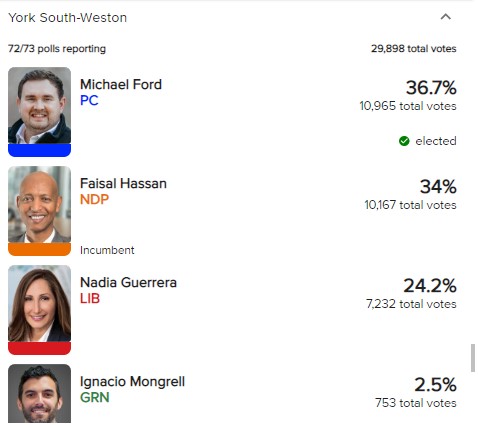
Task: Click the red bar under Guerrera's photo
Action: (x=39, y=348)
